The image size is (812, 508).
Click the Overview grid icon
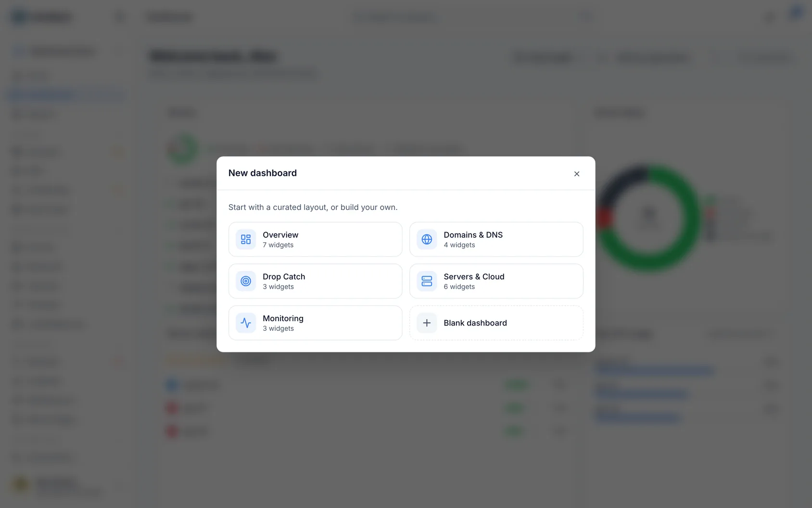246,239
